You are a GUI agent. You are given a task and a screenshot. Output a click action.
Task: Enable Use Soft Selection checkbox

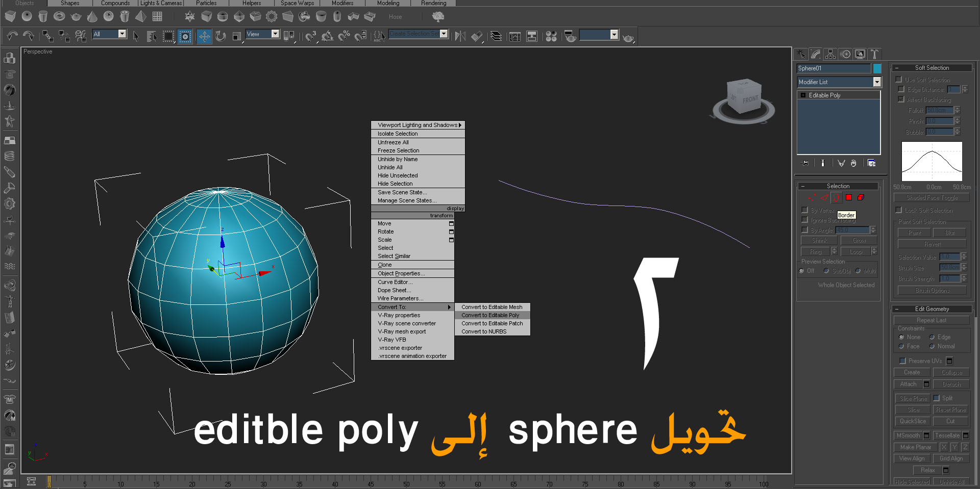899,80
